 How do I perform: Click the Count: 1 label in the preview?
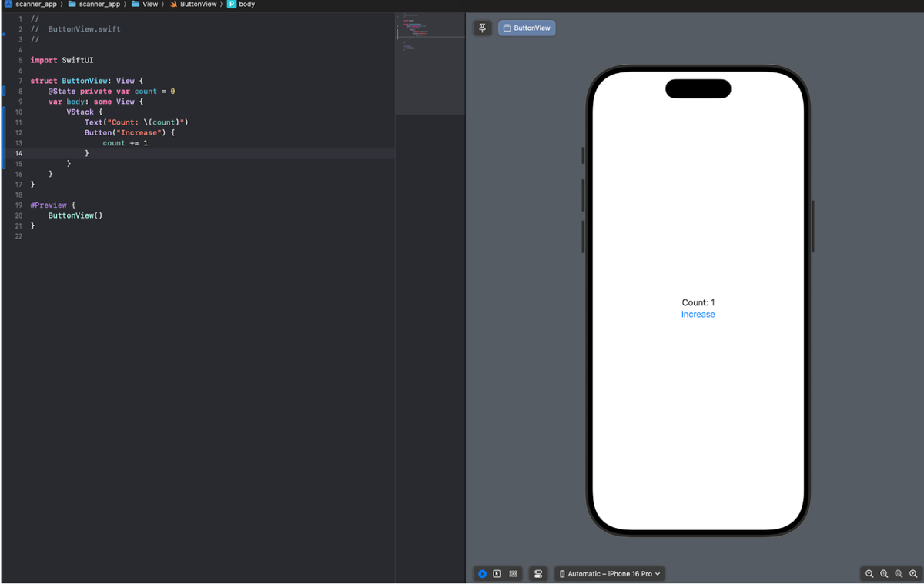pos(698,302)
